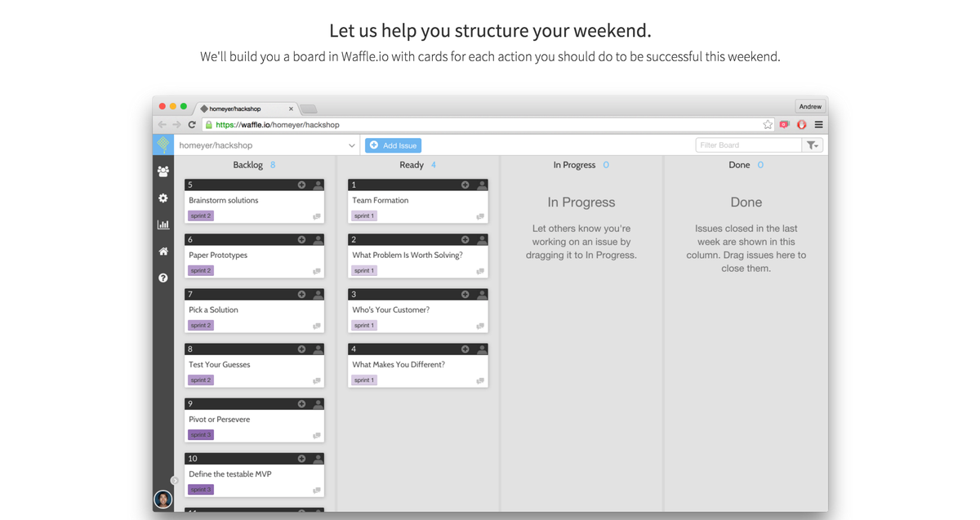Expand the sidebar with the arrow handle
This screenshot has height=520, width=980.
click(175, 481)
